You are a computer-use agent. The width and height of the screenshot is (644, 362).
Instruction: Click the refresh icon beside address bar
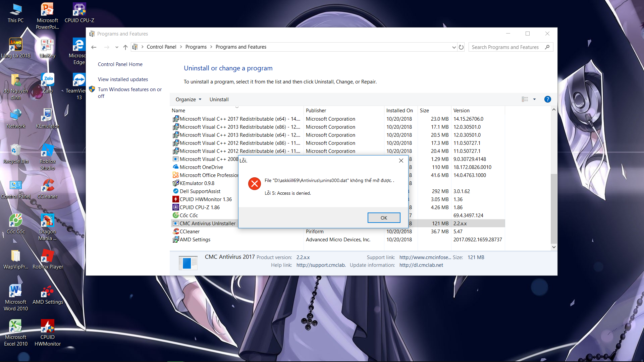(x=461, y=47)
